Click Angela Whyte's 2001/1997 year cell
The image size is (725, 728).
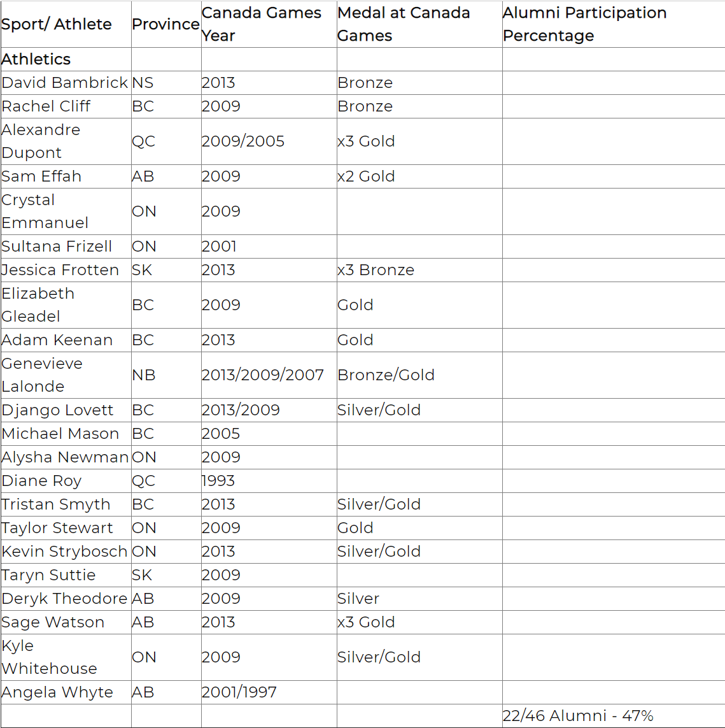pos(239,692)
